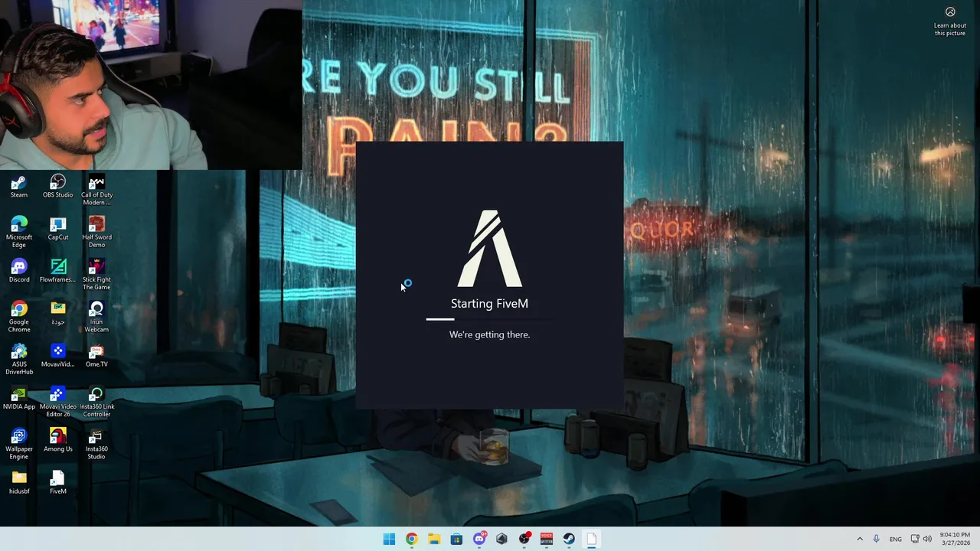Viewport: 980px width, 551px height.
Task: Click the Starting FiveM text
Action: point(490,304)
